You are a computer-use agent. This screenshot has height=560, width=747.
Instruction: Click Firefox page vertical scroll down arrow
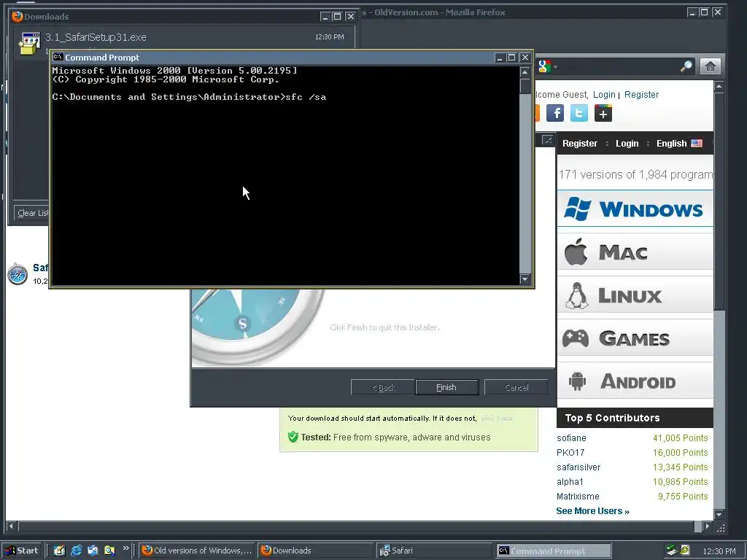coord(719,514)
